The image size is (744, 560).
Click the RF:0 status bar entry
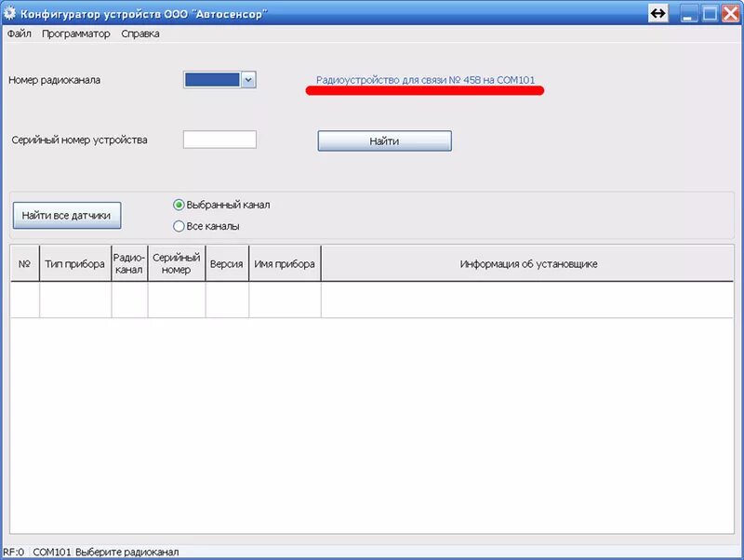coord(13,552)
